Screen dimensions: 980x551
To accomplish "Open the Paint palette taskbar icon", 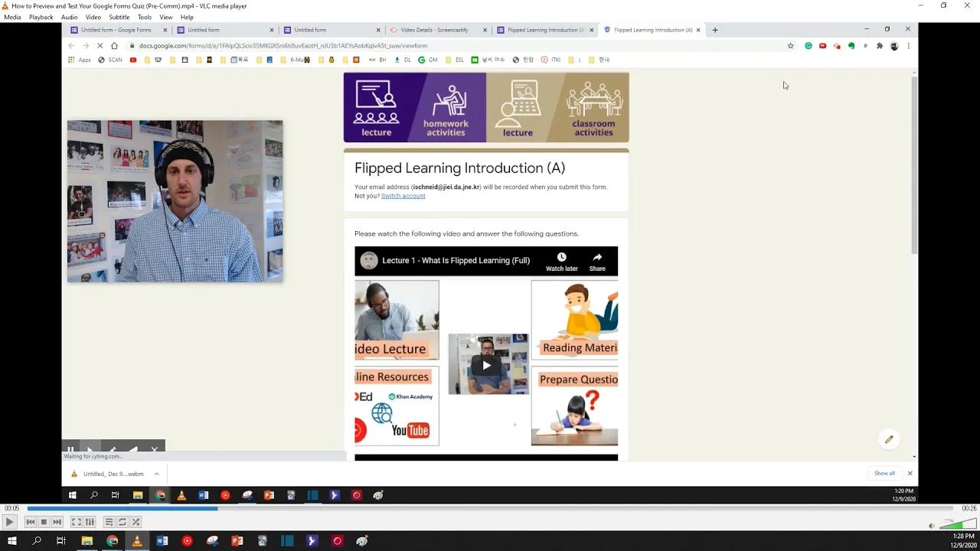I will click(362, 541).
